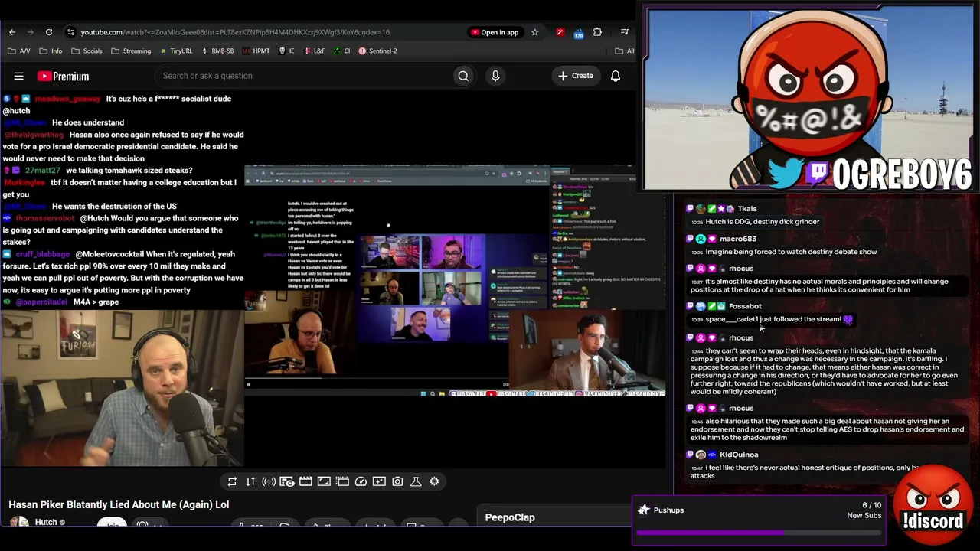The height and width of the screenshot is (551, 980).
Task: Click the OGREBOY6 webcam overlay thumbnail
Action: pyautogui.click(x=808, y=99)
